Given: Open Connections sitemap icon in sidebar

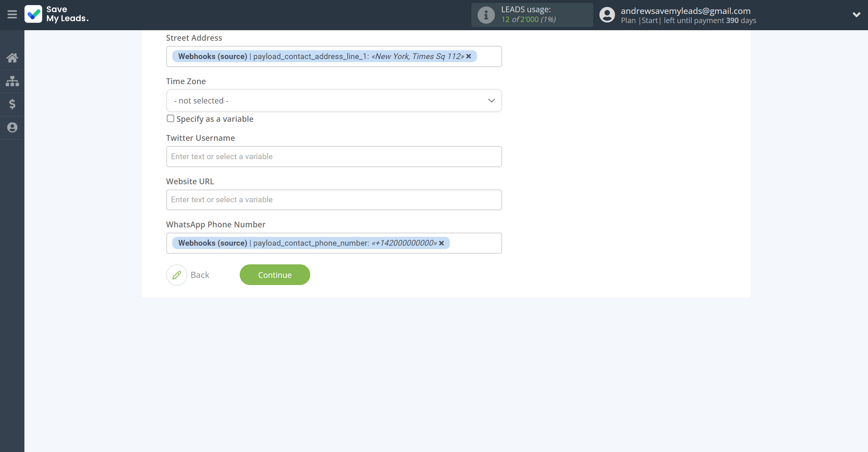Looking at the screenshot, I should point(12,81).
